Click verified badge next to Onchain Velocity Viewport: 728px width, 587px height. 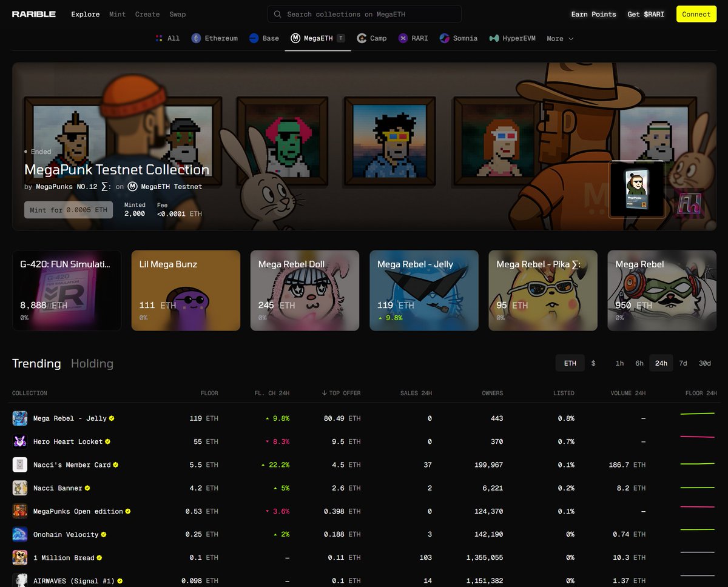[104, 535]
